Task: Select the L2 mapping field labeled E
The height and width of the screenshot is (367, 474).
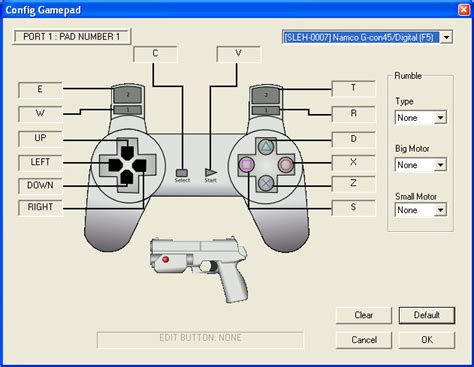Action: pos(40,89)
